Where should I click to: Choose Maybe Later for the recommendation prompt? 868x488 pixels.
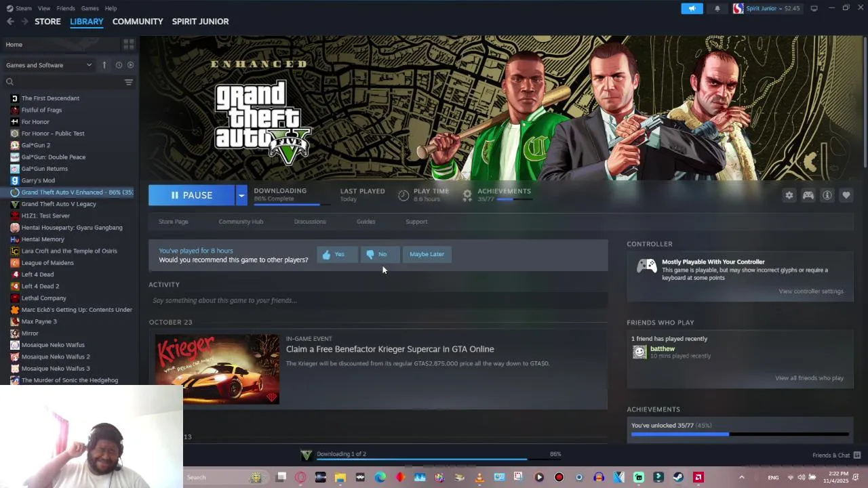[x=427, y=254]
